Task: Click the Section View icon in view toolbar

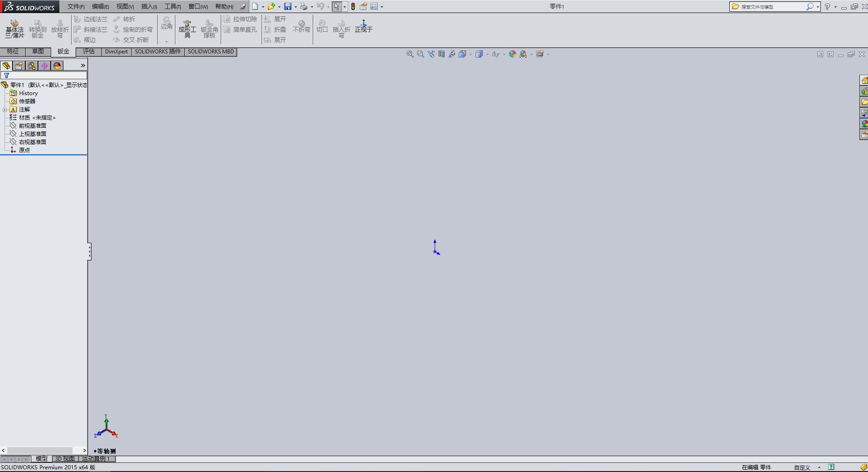Action: [441, 54]
